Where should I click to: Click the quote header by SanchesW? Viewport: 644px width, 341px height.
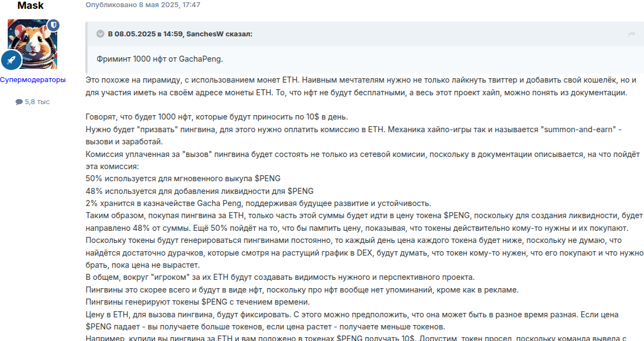[181, 34]
